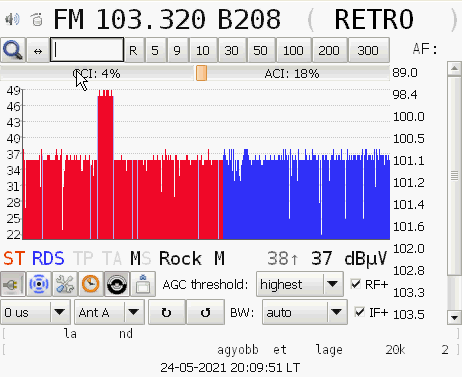
Task: Click the 37 dBµV signal level readout
Action: (x=349, y=258)
